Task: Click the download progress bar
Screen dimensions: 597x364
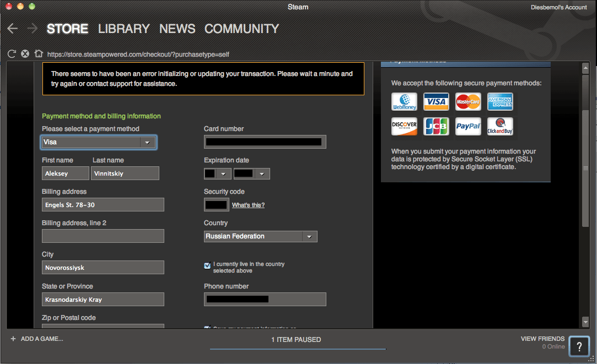Action: click(x=298, y=349)
